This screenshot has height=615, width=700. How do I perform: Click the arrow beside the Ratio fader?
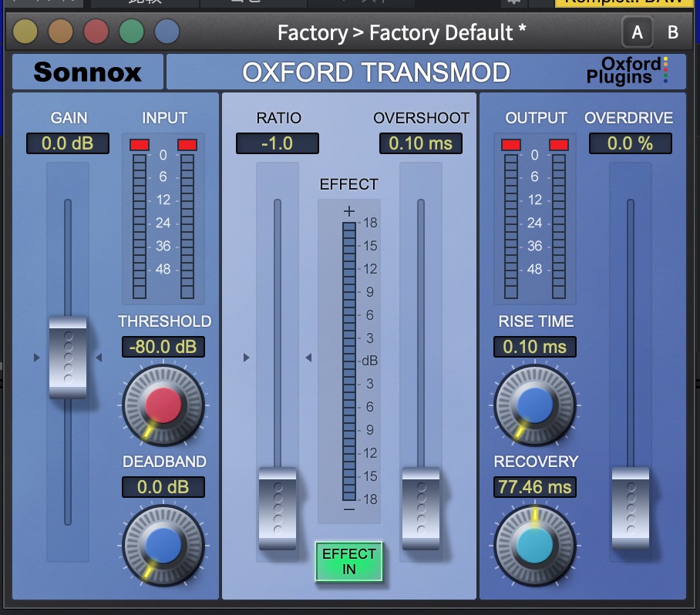click(x=246, y=357)
